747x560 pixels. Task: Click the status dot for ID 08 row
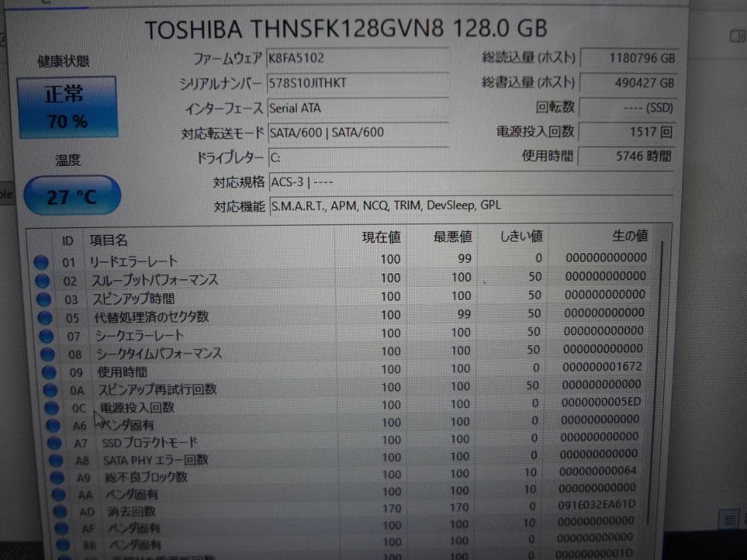point(47,354)
